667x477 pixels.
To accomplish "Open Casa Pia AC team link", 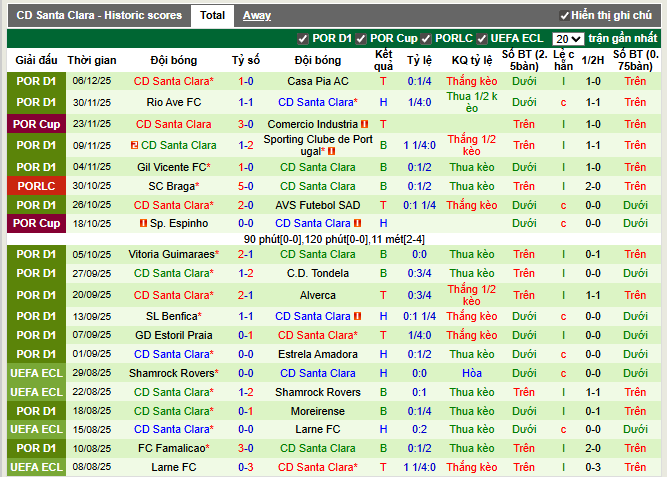I will pos(318,81).
